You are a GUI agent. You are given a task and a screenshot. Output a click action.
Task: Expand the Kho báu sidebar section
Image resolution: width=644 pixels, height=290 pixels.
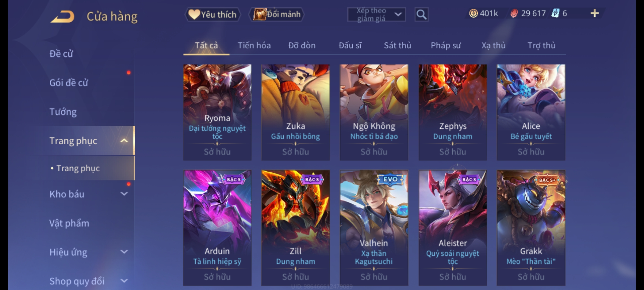[124, 194]
